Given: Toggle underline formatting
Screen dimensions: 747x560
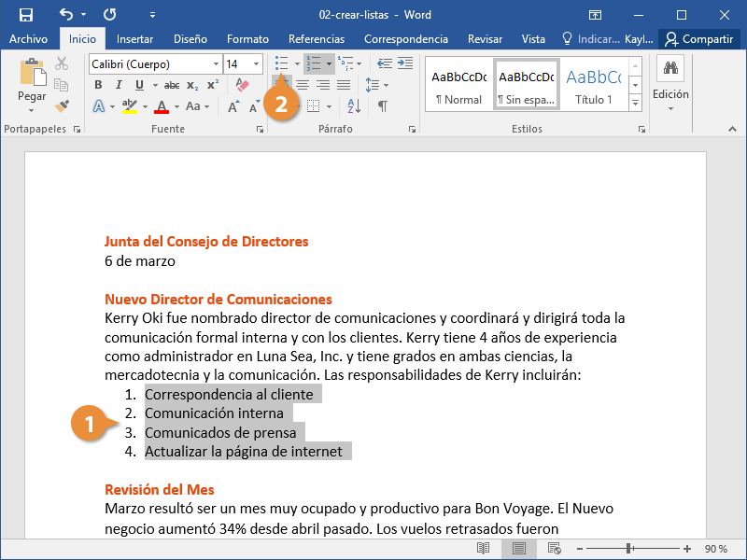Looking at the screenshot, I should 139,85.
